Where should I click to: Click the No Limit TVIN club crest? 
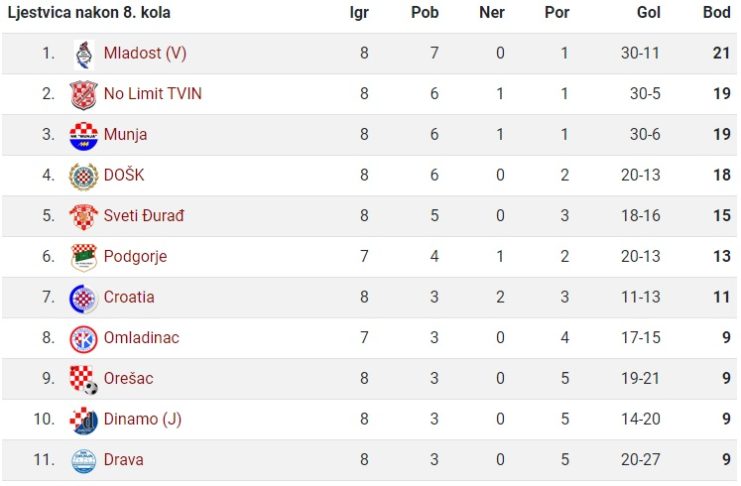84,95
